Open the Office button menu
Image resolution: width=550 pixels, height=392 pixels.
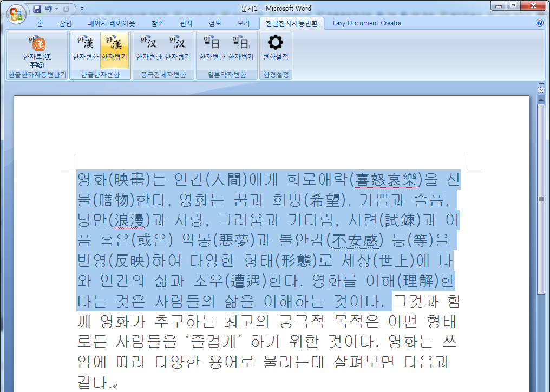click(15, 14)
